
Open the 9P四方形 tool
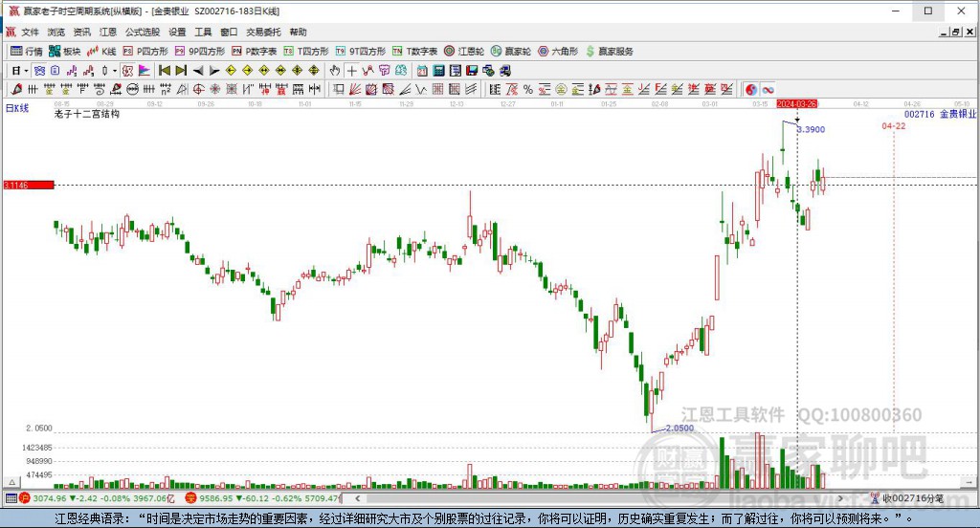(x=200, y=52)
